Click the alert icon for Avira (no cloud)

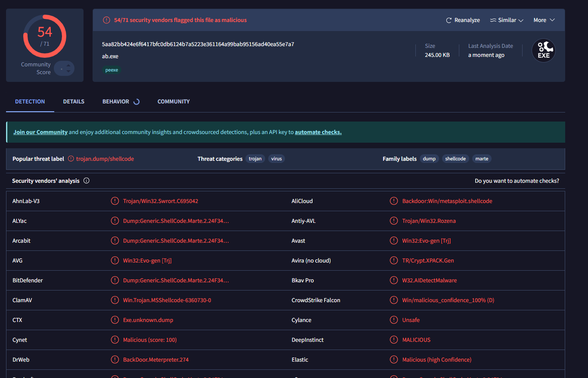(394, 260)
